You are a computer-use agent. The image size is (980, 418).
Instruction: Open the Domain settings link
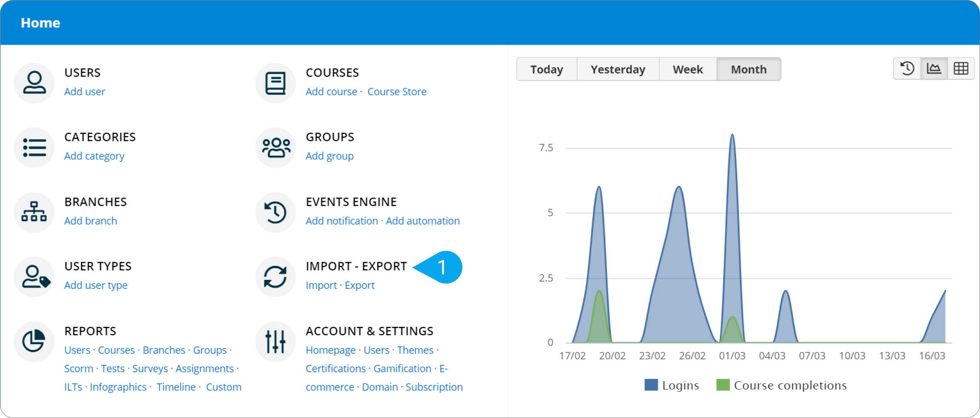(380, 387)
